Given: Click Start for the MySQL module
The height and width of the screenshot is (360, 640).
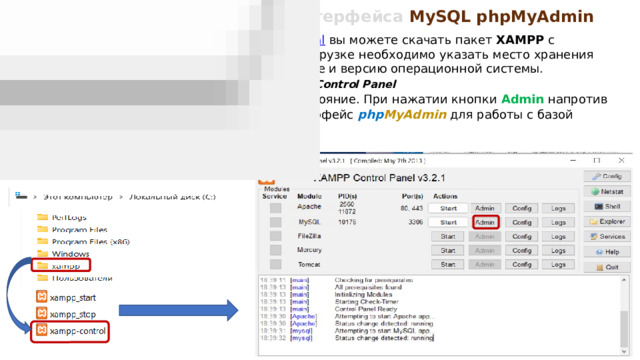Looking at the screenshot, I should (x=448, y=222).
